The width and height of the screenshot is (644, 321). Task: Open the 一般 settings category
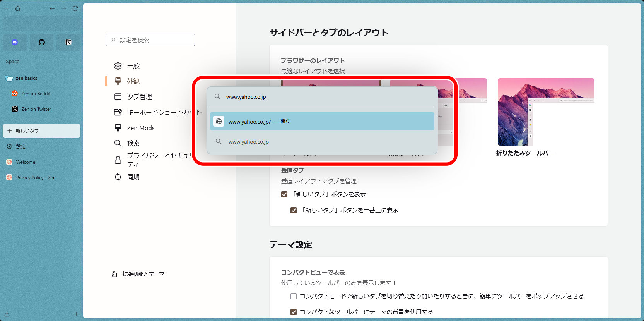click(127, 66)
